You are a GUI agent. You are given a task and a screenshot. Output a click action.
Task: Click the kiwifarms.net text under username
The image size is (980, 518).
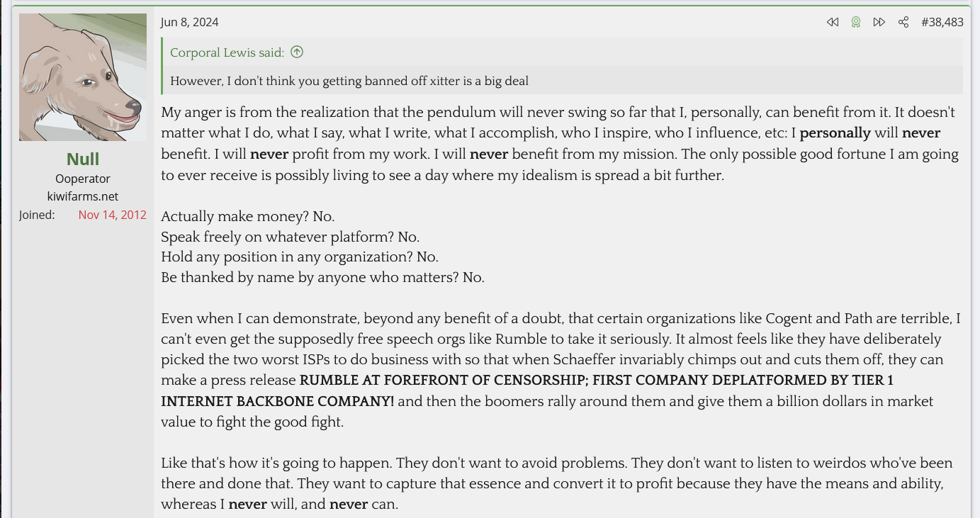click(83, 196)
